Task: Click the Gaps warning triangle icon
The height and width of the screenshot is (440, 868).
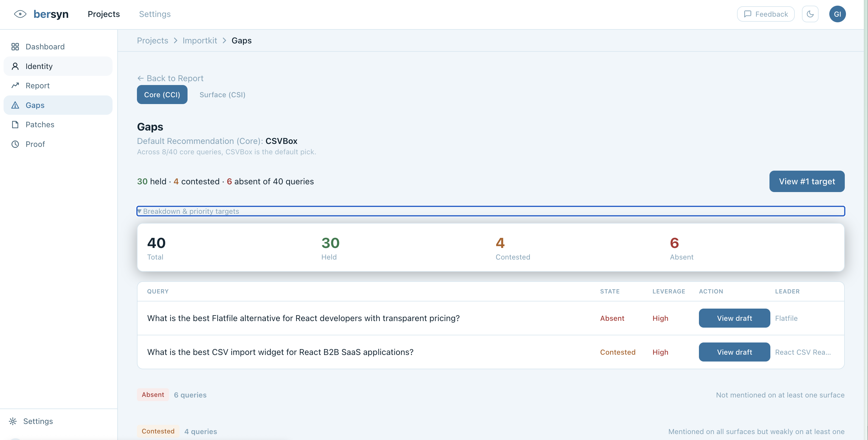Action: coord(15,105)
